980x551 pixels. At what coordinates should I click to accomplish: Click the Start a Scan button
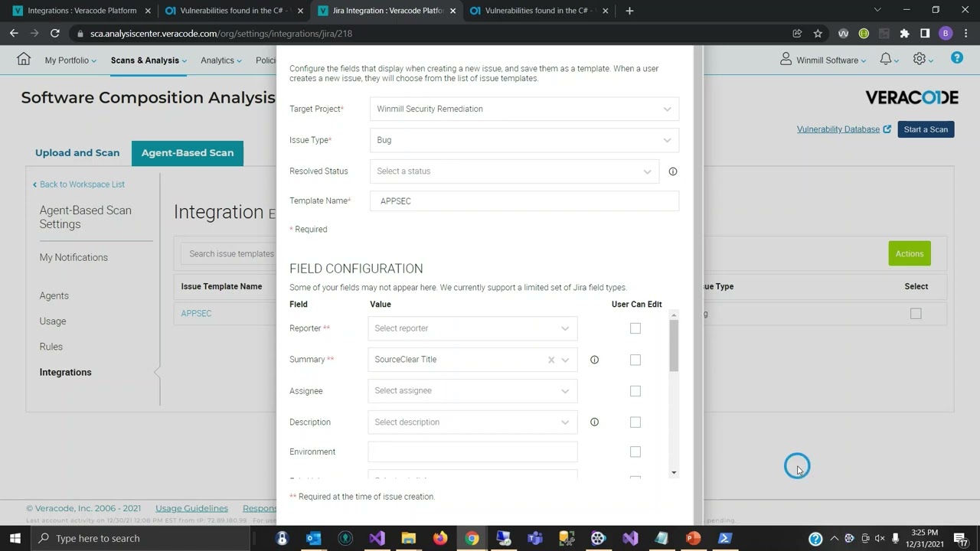point(926,129)
